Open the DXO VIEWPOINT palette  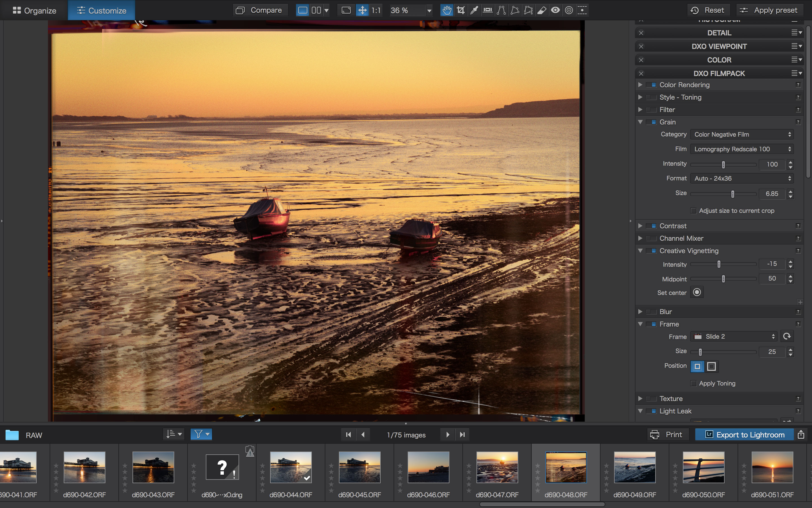[719, 46]
